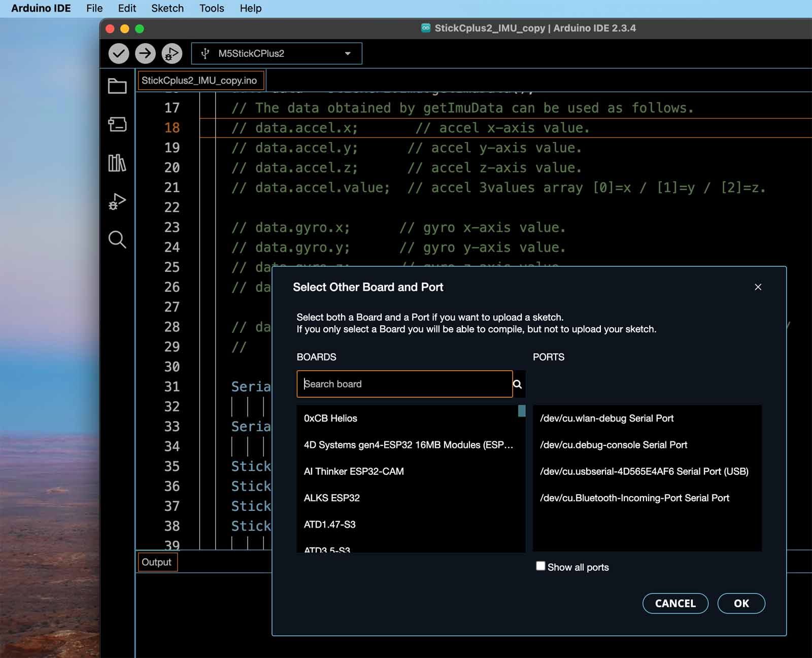Screen dimensions: 812x658
Task: Open the Output panel tab
Action: tap(157, 562)
